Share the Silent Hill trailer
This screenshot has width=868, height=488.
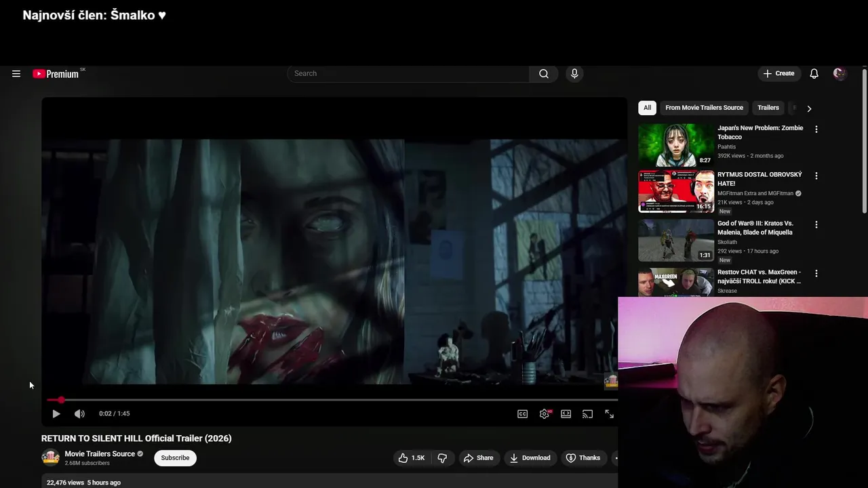pyautogui.click(x=479, y=458)
